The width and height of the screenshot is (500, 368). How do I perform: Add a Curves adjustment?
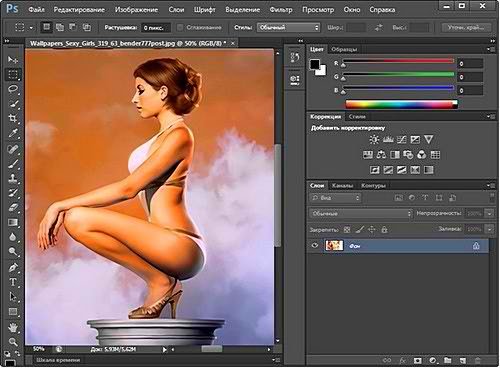[x=402, y=139]
